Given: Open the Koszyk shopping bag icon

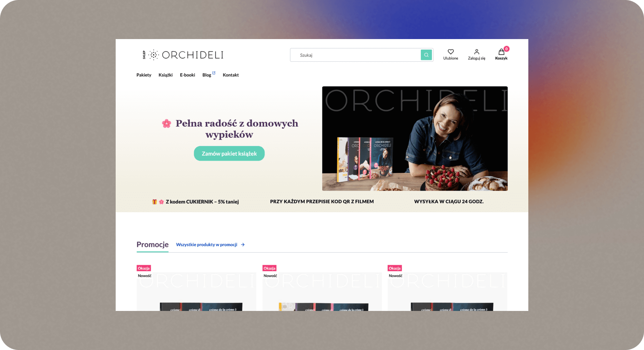Looking at the screenshot, I should tap(501, 52).
